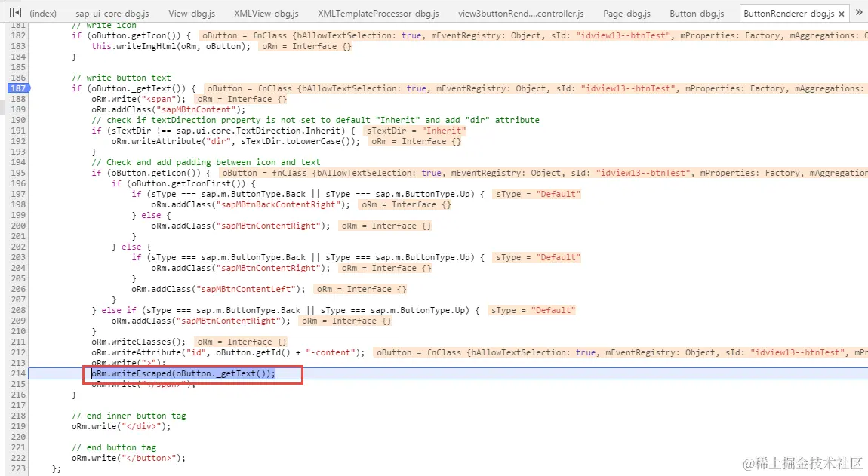Set a breakpoint on line 212
Image resolution: width=868 pixels, height=476 pixels.
[x=18, y=352]
